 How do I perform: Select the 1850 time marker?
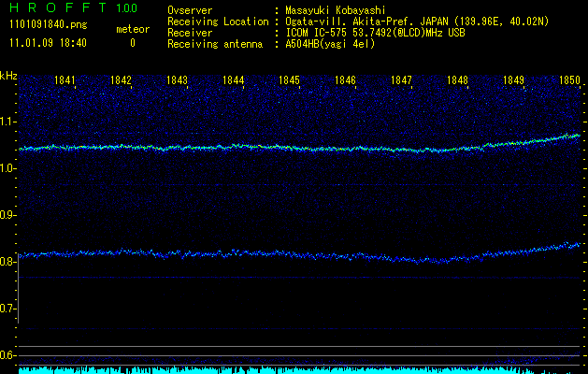point(569,80)
